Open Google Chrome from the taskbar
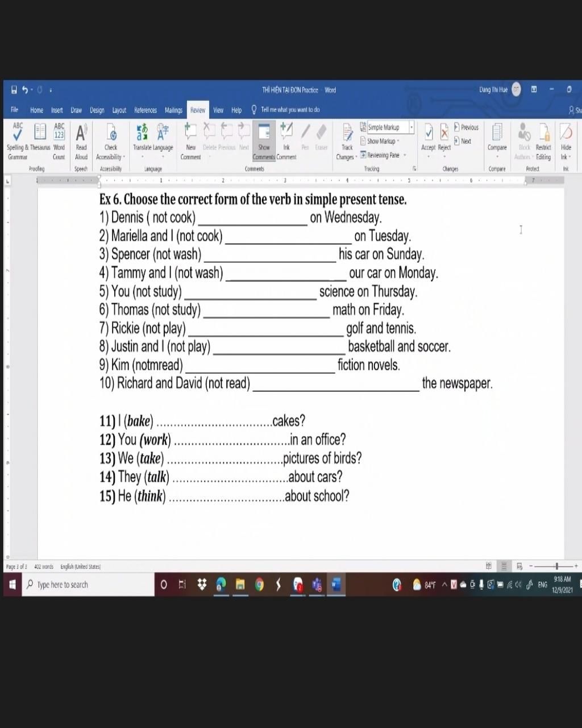Screen dimensions: 582x728 coord(259,584)
